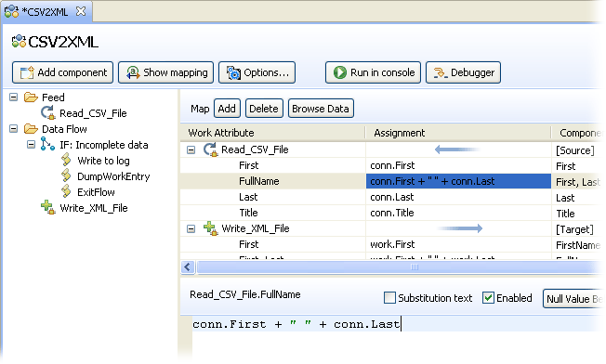
Task: Click the ExitFlow script icon
Action: (x=66, y=191)
